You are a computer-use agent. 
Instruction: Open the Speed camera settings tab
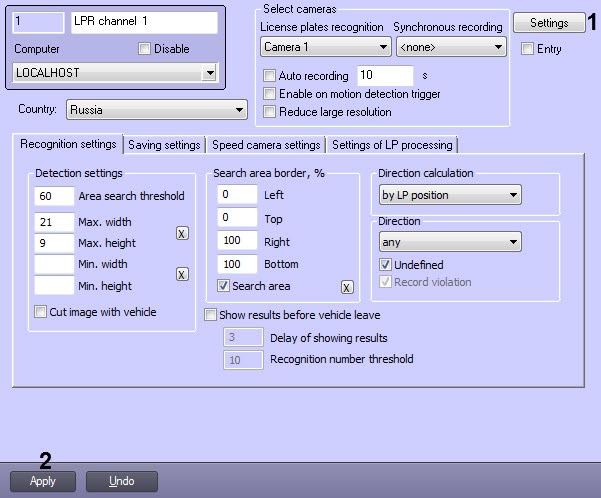266,145
